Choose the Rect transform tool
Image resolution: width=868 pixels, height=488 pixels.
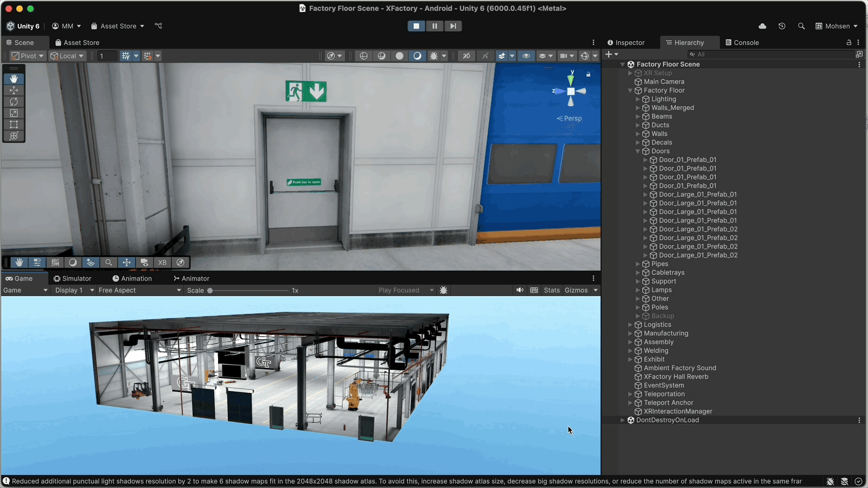pos(14,125)
